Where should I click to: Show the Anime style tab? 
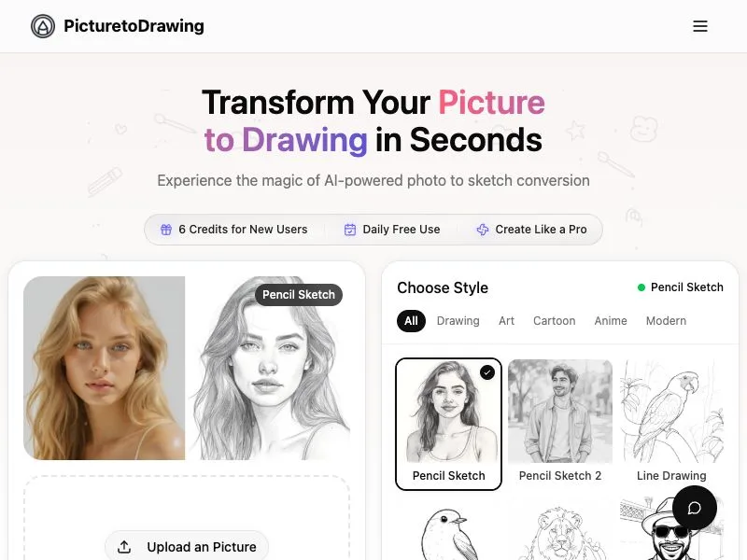tap(611, 321)
